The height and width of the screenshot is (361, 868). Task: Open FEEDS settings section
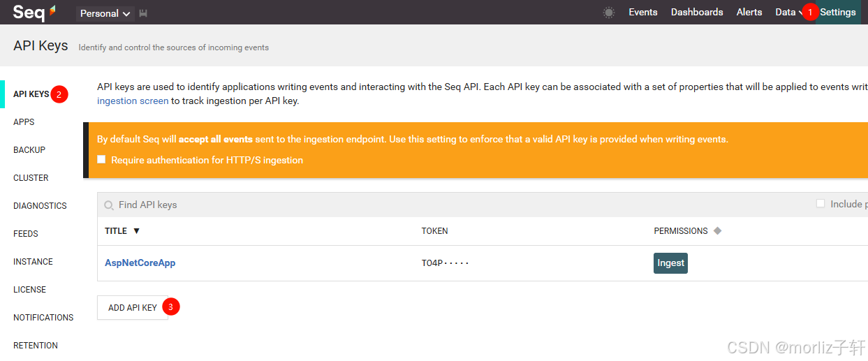click(26, 234)
